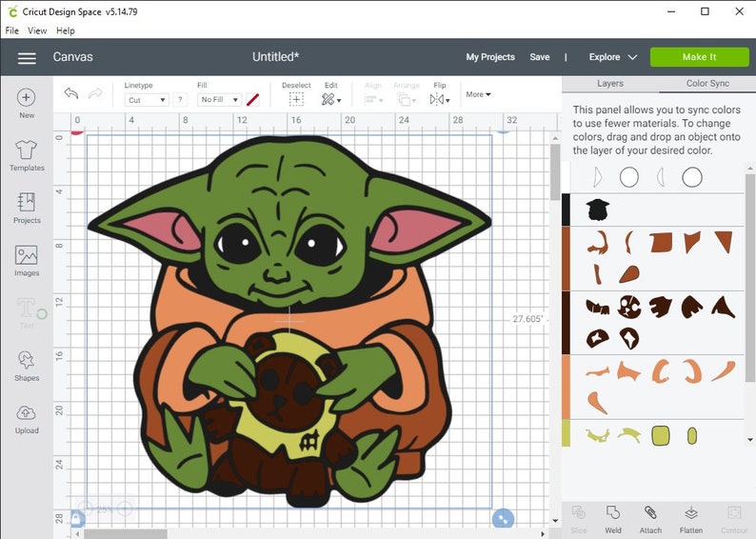Open Templates from the sidebar
The height and width of the screenshot is (539, 756).
(x=27, y=155)
